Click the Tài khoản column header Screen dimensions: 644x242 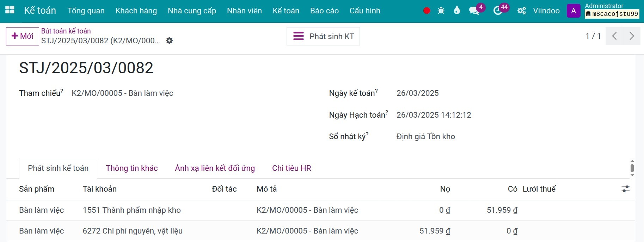click(x=100, y=189)
